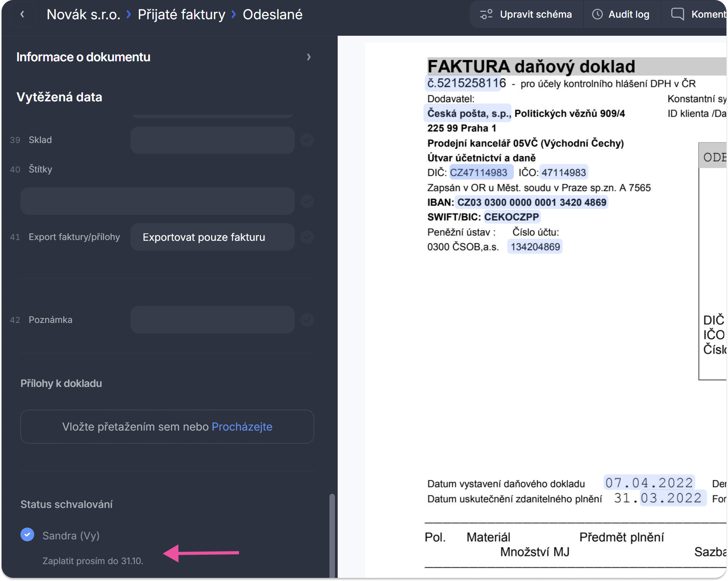Select DIČ value CZ47114983
Viewport: 728px width, 581px height.
tap(481, 172)
